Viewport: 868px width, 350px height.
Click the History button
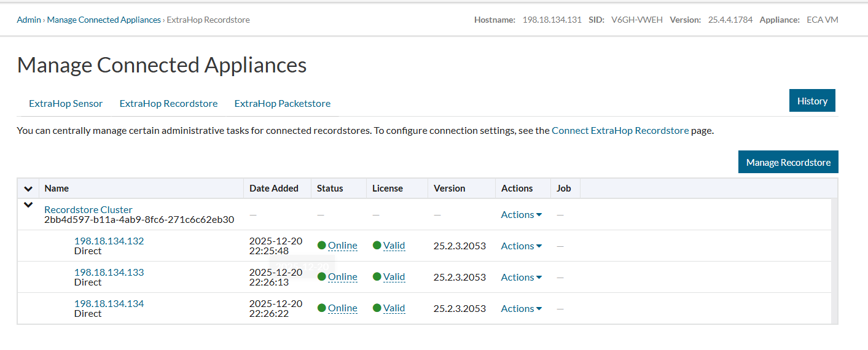(812, 101)
